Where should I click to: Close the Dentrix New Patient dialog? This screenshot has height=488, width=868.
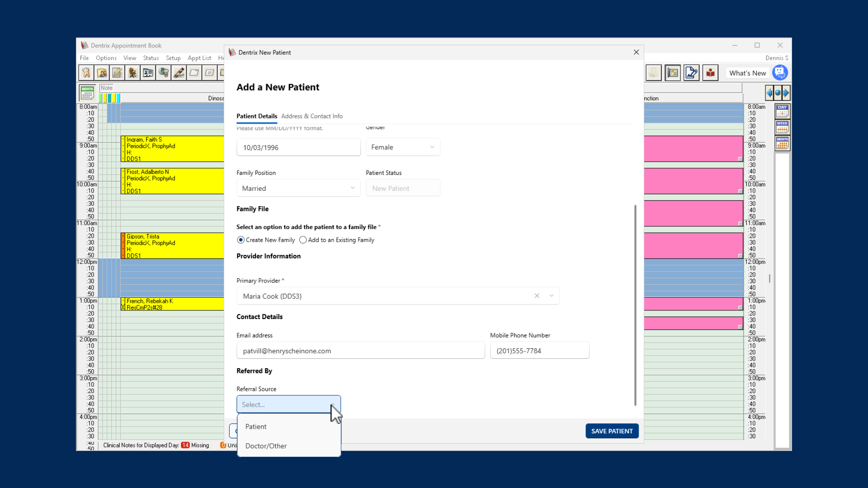pos(636,52)
